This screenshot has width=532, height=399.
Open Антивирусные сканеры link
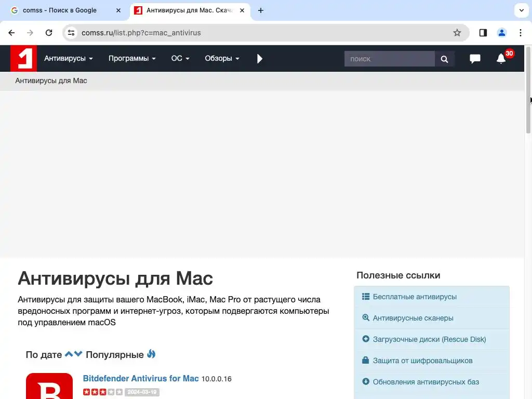[x=413, y=318]
